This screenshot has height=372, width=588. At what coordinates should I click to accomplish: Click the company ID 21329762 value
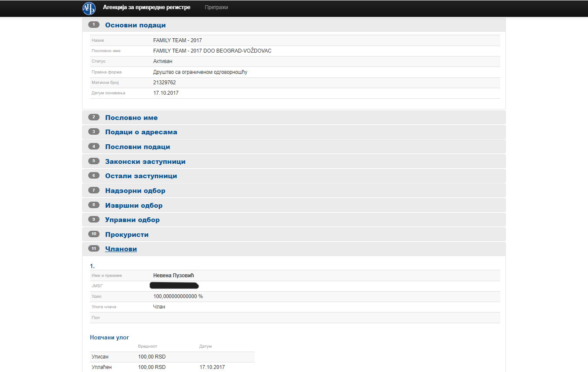tap(164, 83)
